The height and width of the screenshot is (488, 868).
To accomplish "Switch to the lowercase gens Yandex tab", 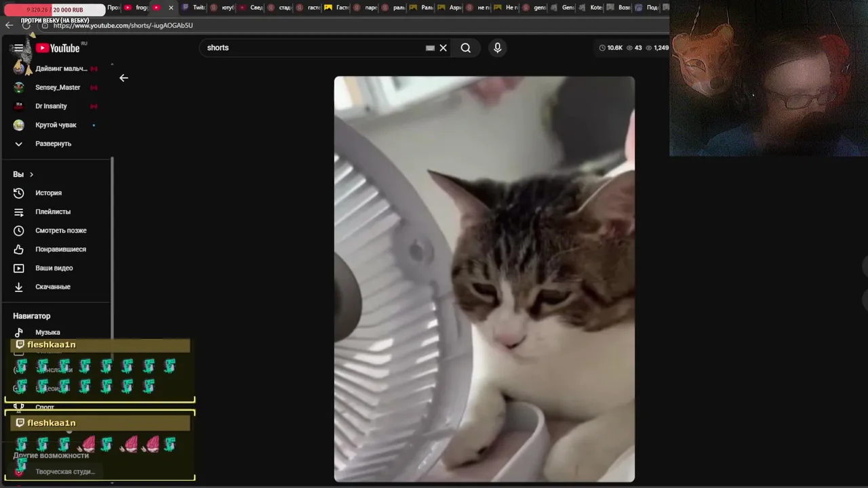I will click(534, 7).
